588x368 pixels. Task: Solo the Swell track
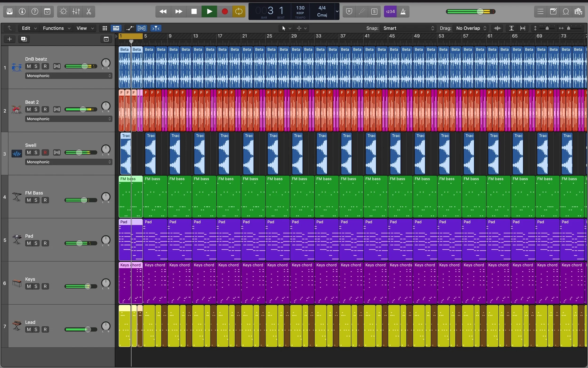tap(36, 152)
